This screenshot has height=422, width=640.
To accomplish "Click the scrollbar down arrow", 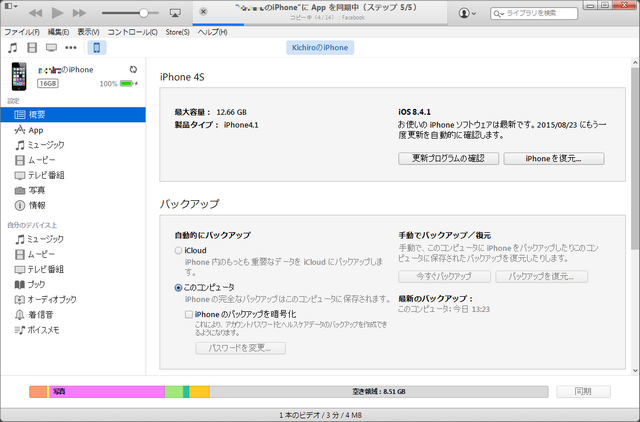I will click(x=635, y=371).
